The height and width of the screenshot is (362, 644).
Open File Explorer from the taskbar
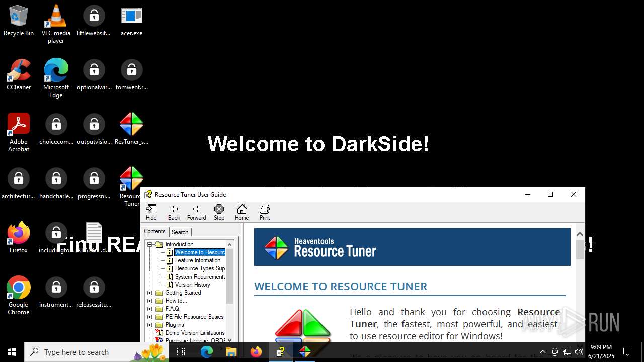click(x=231, y=352)
